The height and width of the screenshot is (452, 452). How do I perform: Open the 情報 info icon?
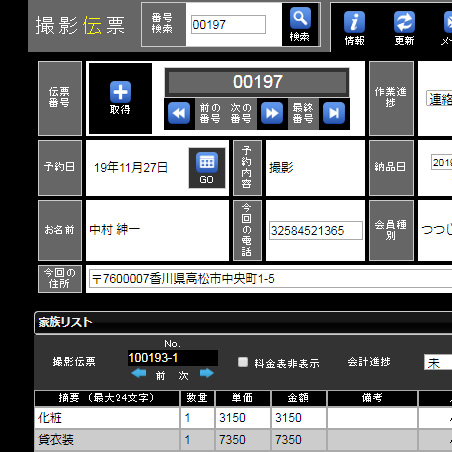tap(354, 22)
